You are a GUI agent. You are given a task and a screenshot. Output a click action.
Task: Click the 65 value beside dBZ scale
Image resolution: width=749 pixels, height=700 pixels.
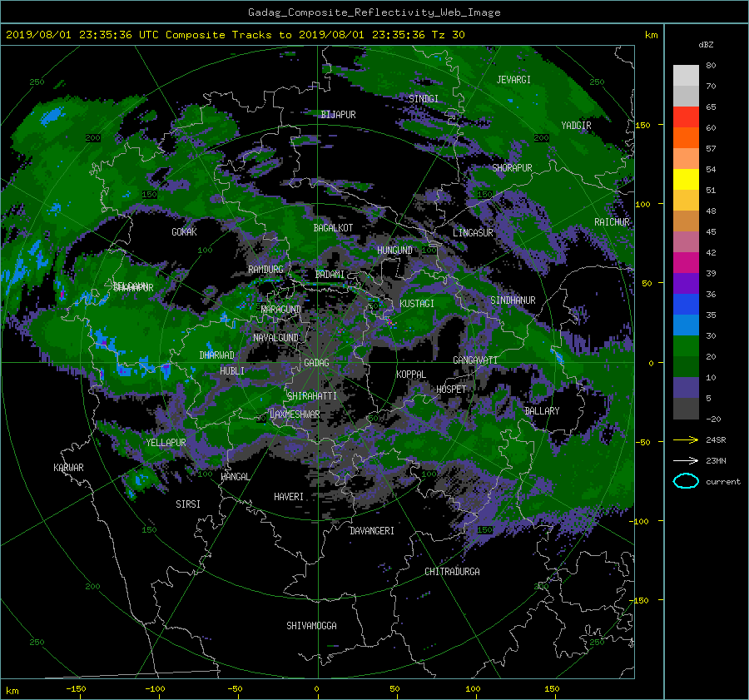[711, 107]
